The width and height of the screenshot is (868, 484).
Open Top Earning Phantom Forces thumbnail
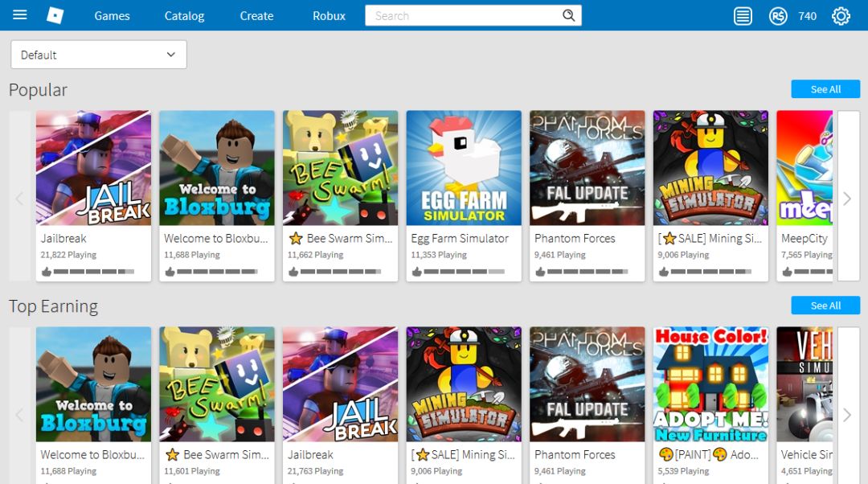[588, 384]
